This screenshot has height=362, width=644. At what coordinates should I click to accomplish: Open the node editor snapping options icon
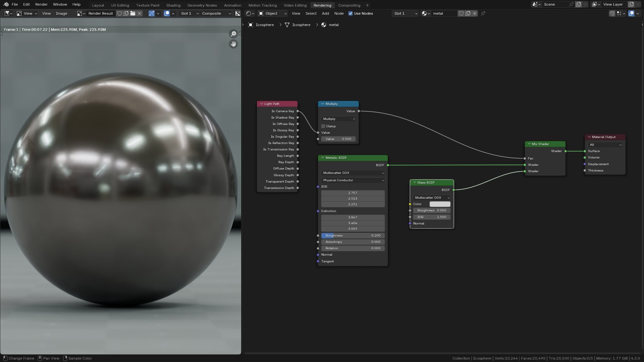[621, 13]
